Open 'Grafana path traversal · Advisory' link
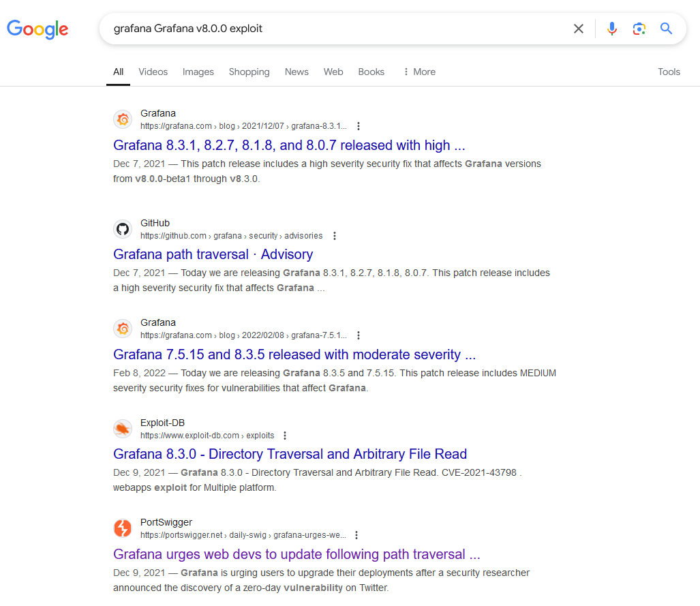Image resolution: width=700 pixels, height=606 pixels. (213, 254)
